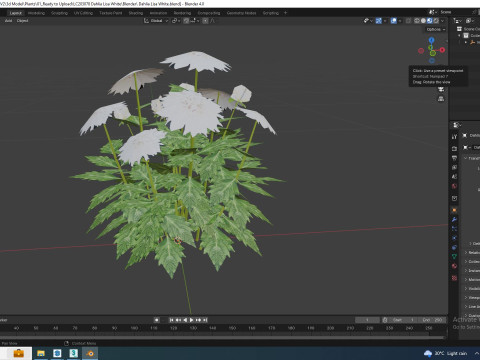Click the blue Z axis on navigation gizmo

click(x=432, y=40)
